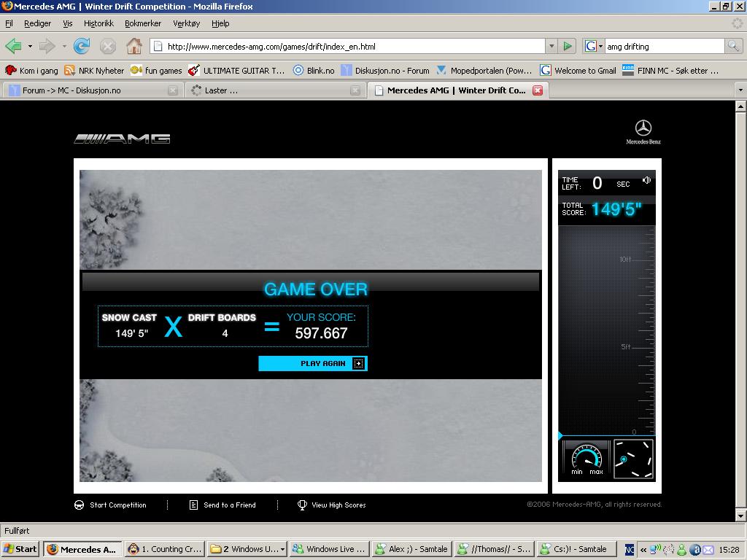Screen dimensions: 747x560
Task: Open the 2 Windows U... taskbar group
Action: [x=247, y=549]
